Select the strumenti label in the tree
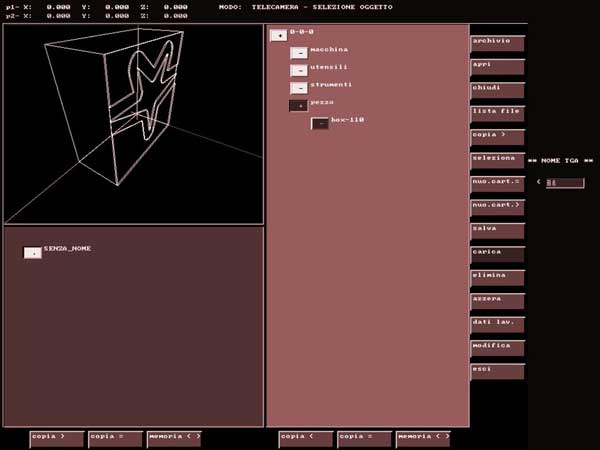 331,85
